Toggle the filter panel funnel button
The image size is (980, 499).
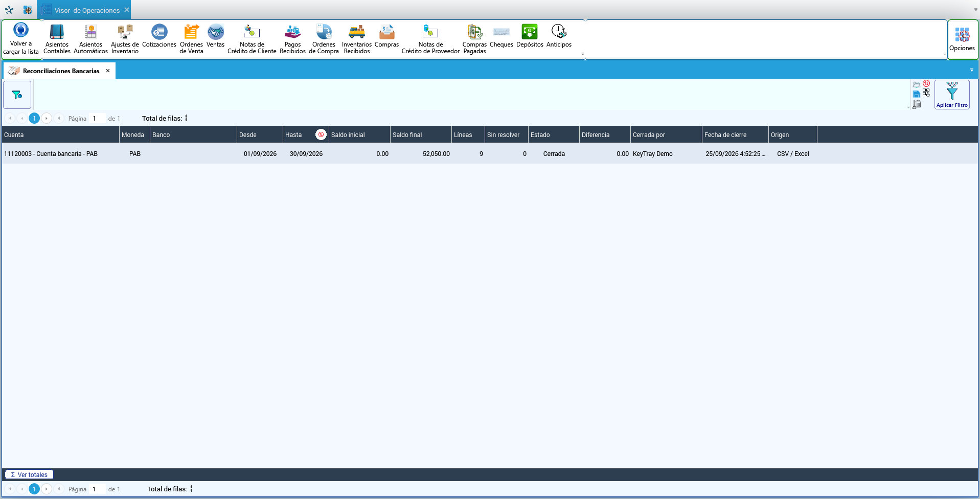tap(17, 95)
